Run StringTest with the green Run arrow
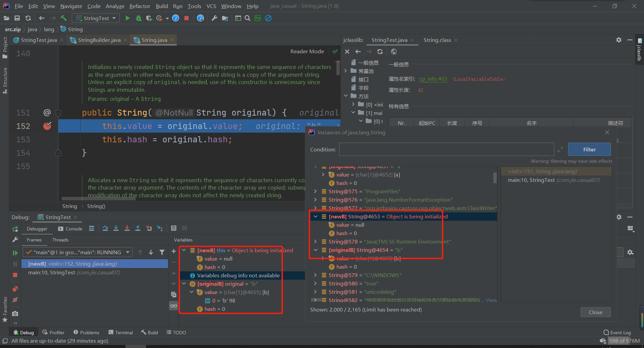 [127, 18]
